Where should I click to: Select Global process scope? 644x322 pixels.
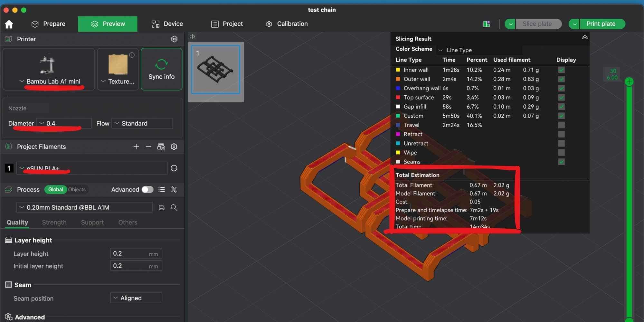click(55, 190)
